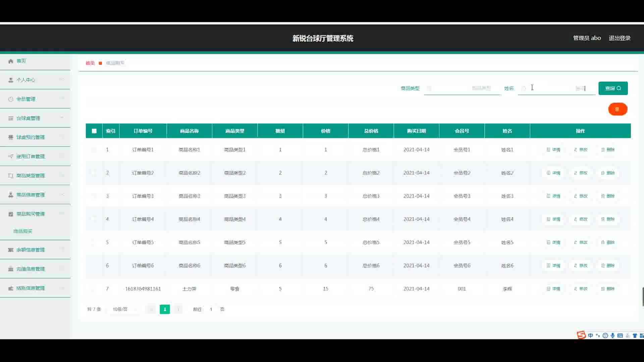Viewport: 644px width, 362px height.
Task: Click the orange round delete button
Action: (618, 109)
